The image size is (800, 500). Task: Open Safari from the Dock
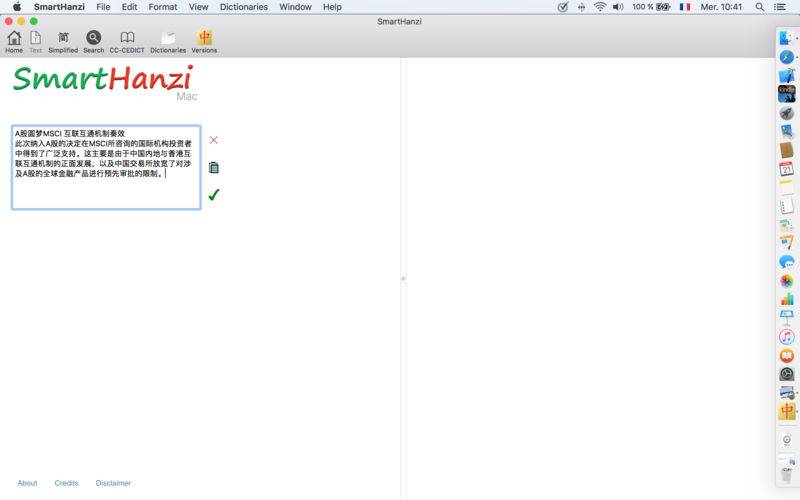click(786, 57)
